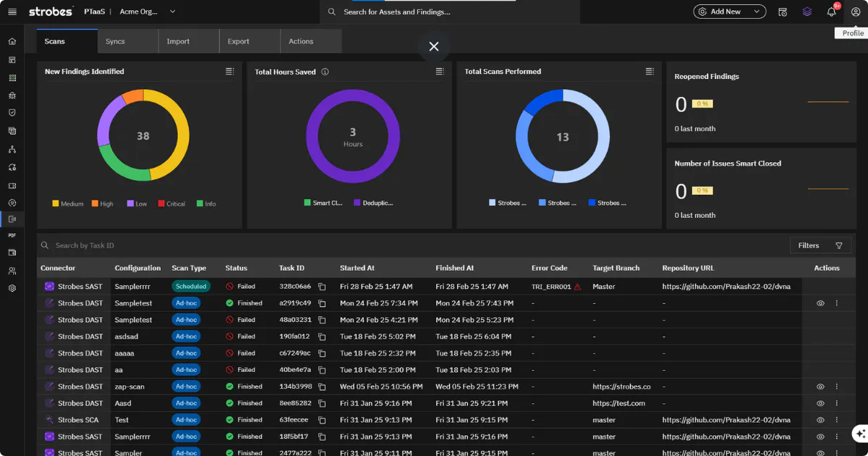Switch to the Import tab
The width and height of the screenshot is (868, 456).
click(189, 41)
